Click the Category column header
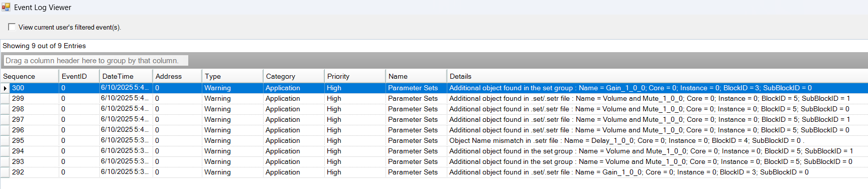This screenshot has width=868, height=189. [x=293, y=76]
